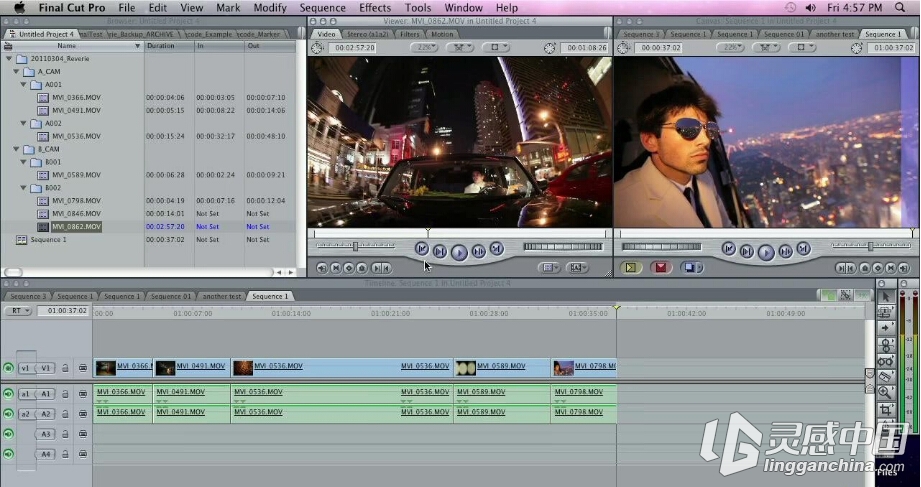
Task: Select the Edit Selection tool
Action: pos(885,313)
